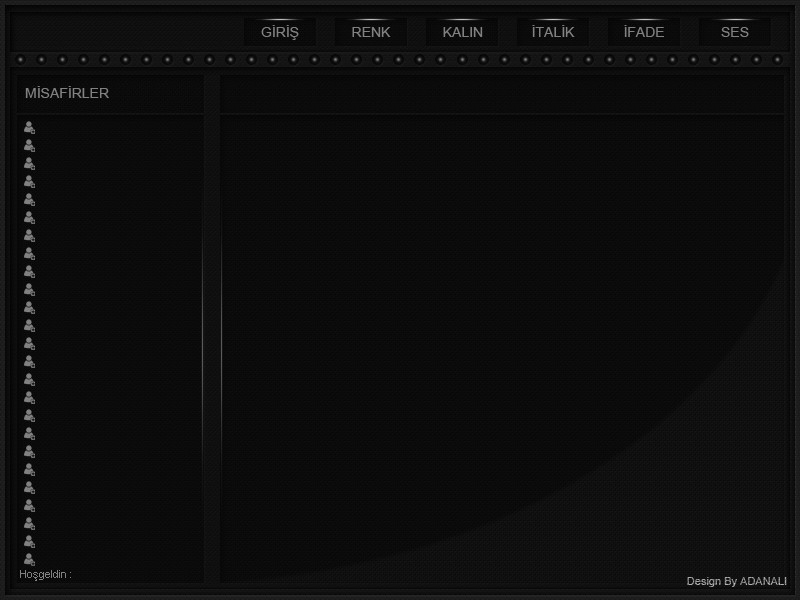This screenshot has height=600, width=800.
Task: Open the Design By ADANALI credit link
Action: 736,582
